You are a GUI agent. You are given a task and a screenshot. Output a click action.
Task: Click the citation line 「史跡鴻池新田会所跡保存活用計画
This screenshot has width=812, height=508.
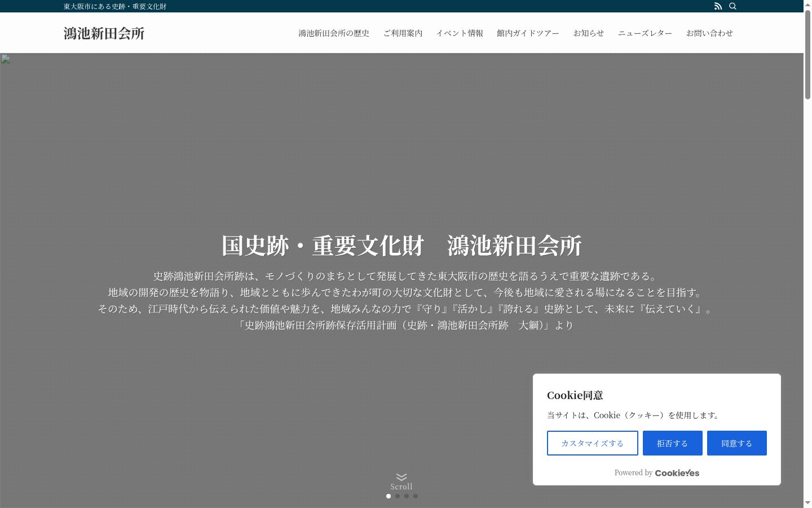pos(405,325)
